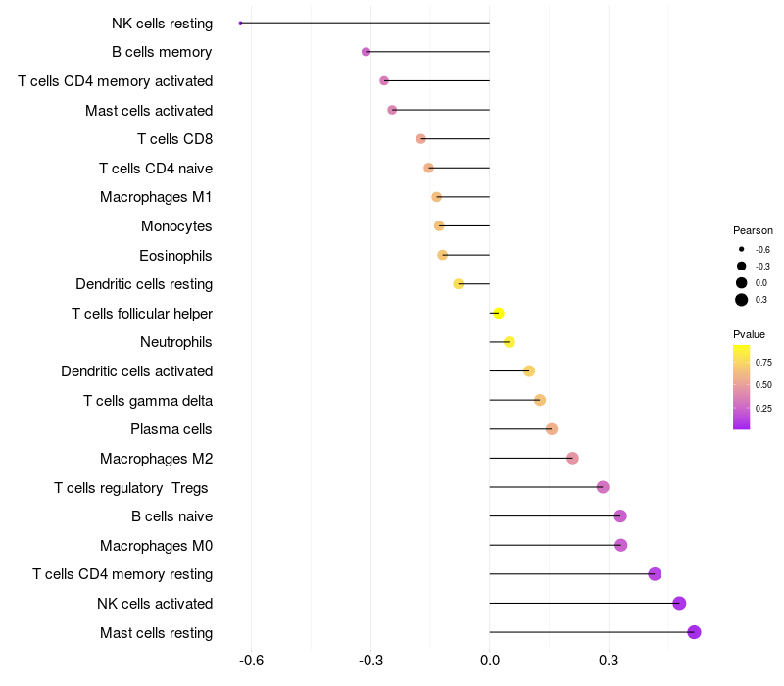Click the 0.3 Pearson legend dot
Screen dimensions: 784x686
pos(742,299)
